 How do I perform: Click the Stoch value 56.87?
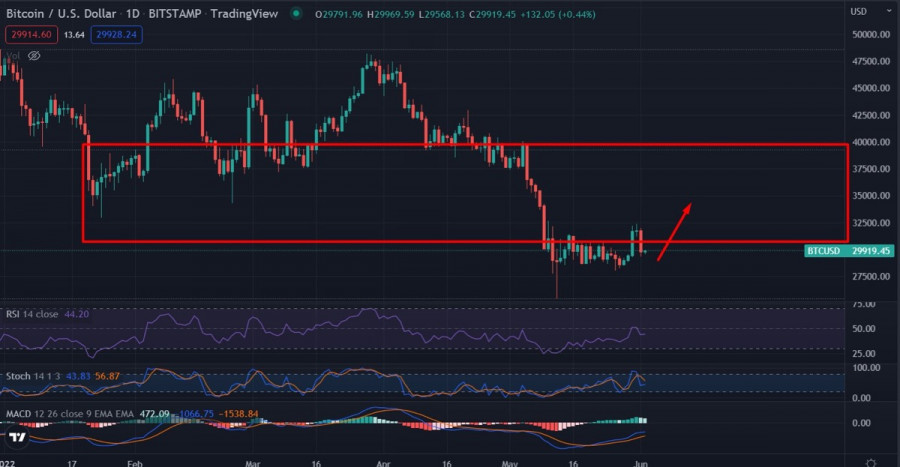point(107,376)
